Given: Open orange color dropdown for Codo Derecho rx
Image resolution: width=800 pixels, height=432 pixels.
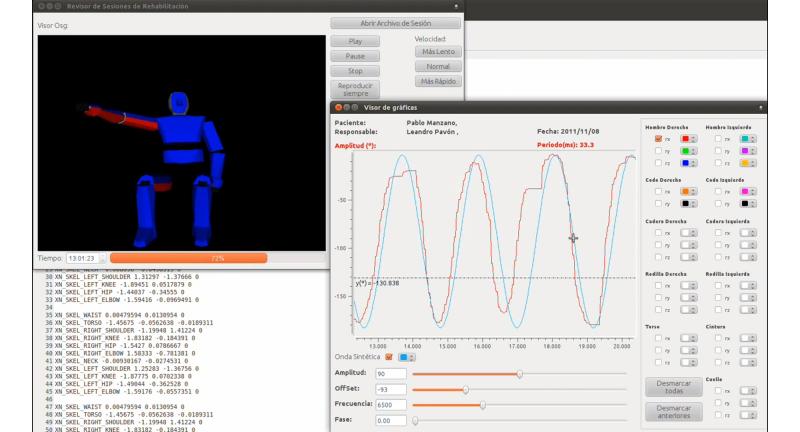Looking at the screenshot, I should pyautogui.click(x=687, y=190).
